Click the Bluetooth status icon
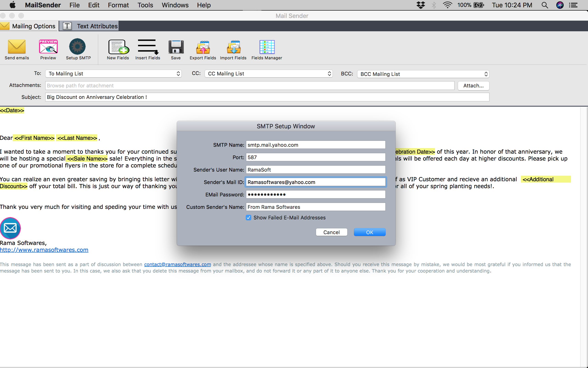The width and height of the screenshot is (588, 368). [434, 5]
